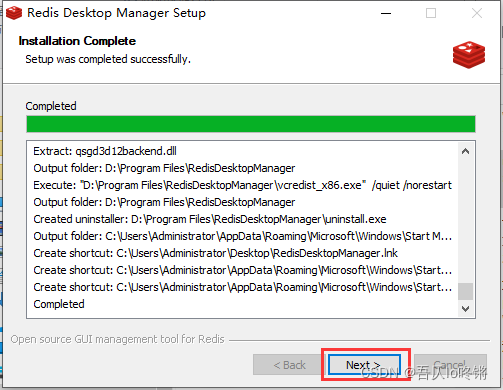Select the vcredist_x86.exe Execute log line
Screen dimensions: 503x390
tap(242, 185)
